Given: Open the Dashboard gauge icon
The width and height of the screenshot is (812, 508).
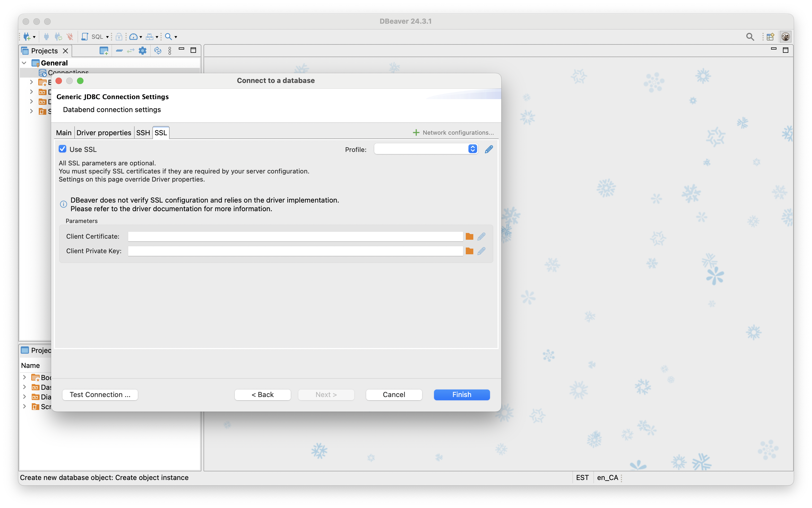Looking at the screenshot, I should click(133, 37).
